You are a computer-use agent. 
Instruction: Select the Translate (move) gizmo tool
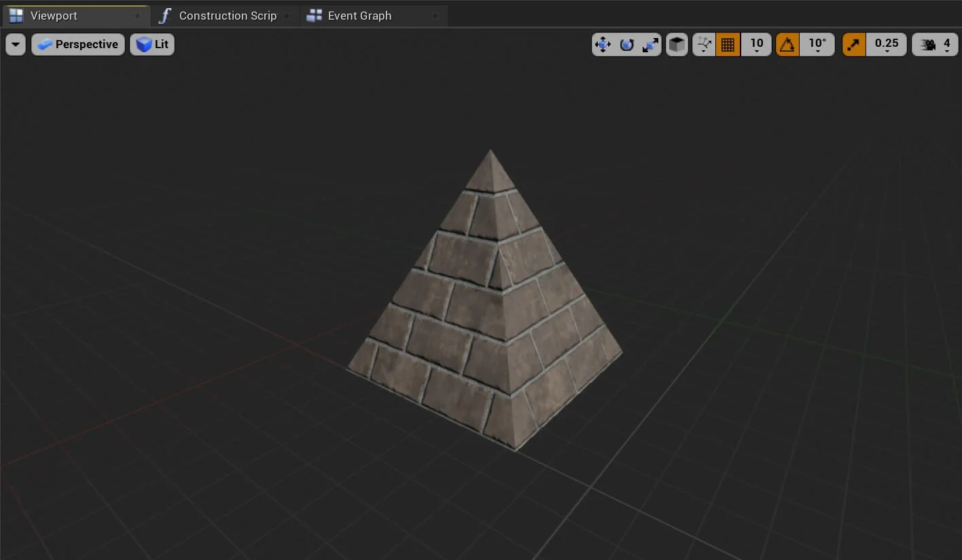tap(603, 45)
